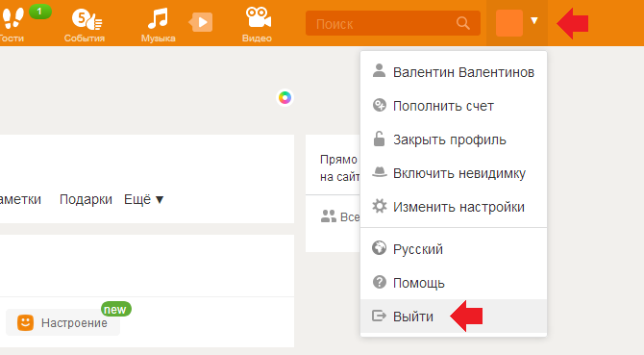
Task: Open the Video (Видео) camera icon
Action: [258, 18]
